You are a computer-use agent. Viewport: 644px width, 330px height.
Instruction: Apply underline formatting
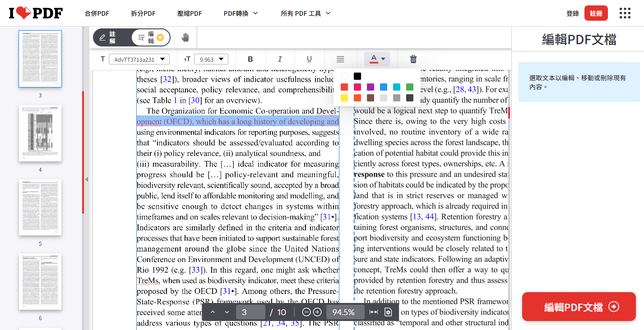309,59
